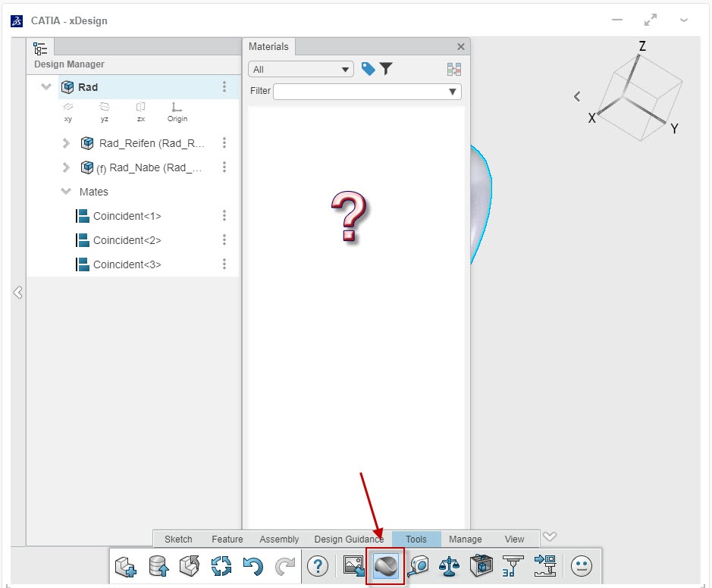Collapse the action bar with chevron
The height and width of the screenshot is (588, 712).
point(550,536)
